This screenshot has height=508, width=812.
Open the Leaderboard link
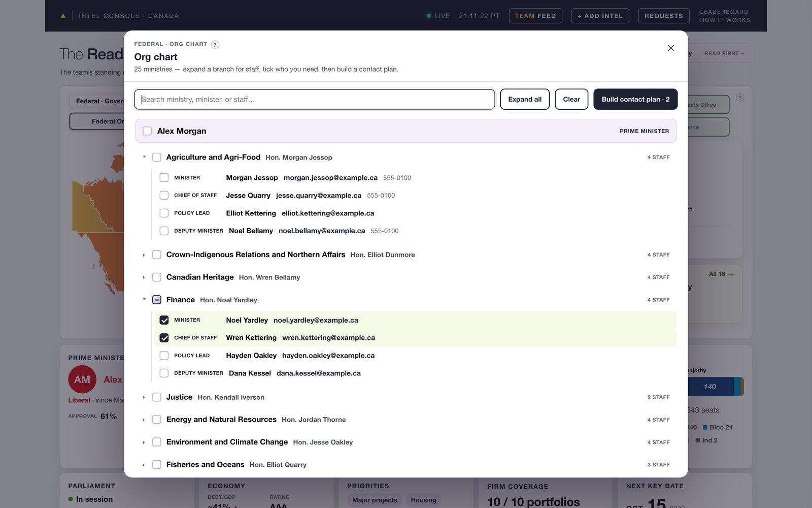pos(724,12)
